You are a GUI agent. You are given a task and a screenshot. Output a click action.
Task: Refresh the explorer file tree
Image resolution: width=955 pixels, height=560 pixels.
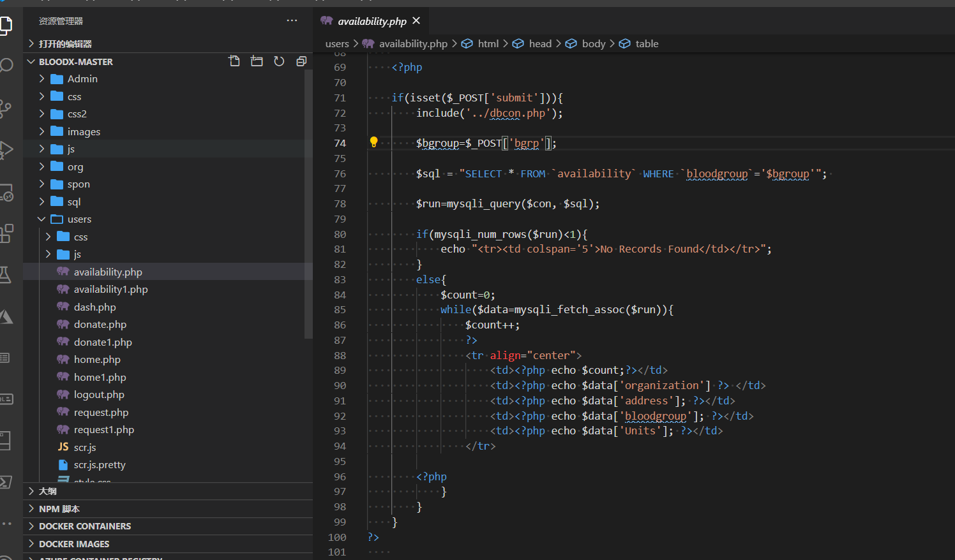click(x=279, y=61)
